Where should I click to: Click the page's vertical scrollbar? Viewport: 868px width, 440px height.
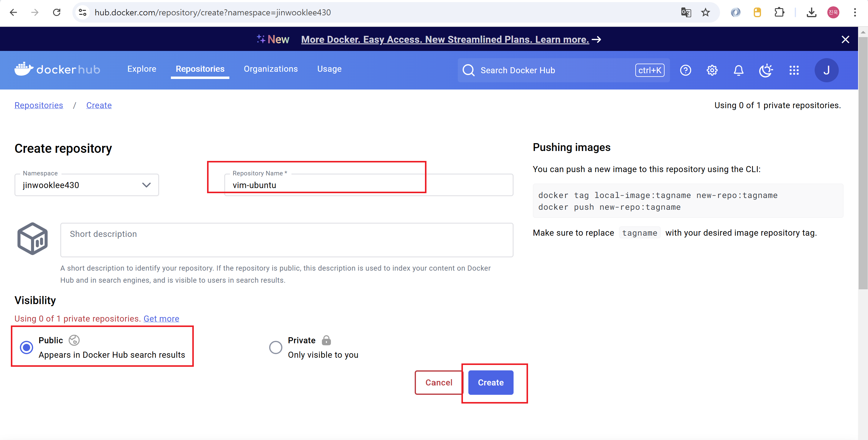(863, 162)
